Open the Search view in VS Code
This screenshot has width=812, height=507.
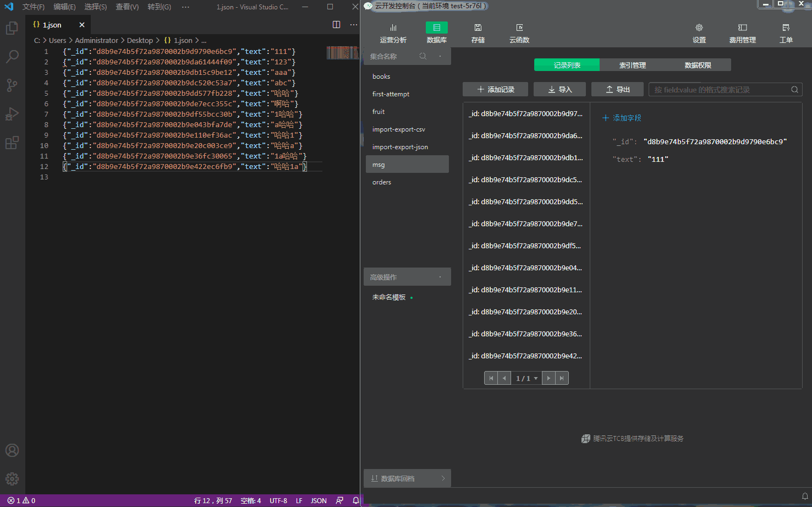(x=12, y=56)
